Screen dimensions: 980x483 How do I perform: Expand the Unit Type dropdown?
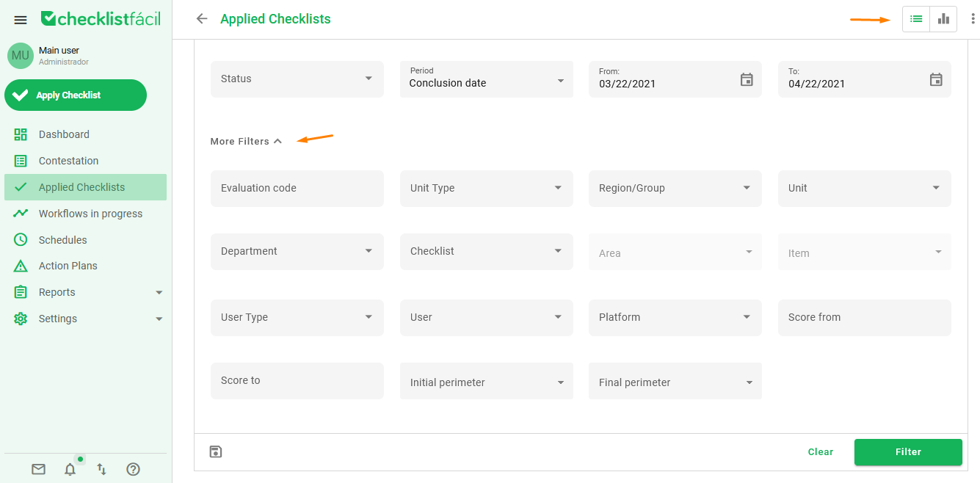pyautogui.click(x=486, y=189)
